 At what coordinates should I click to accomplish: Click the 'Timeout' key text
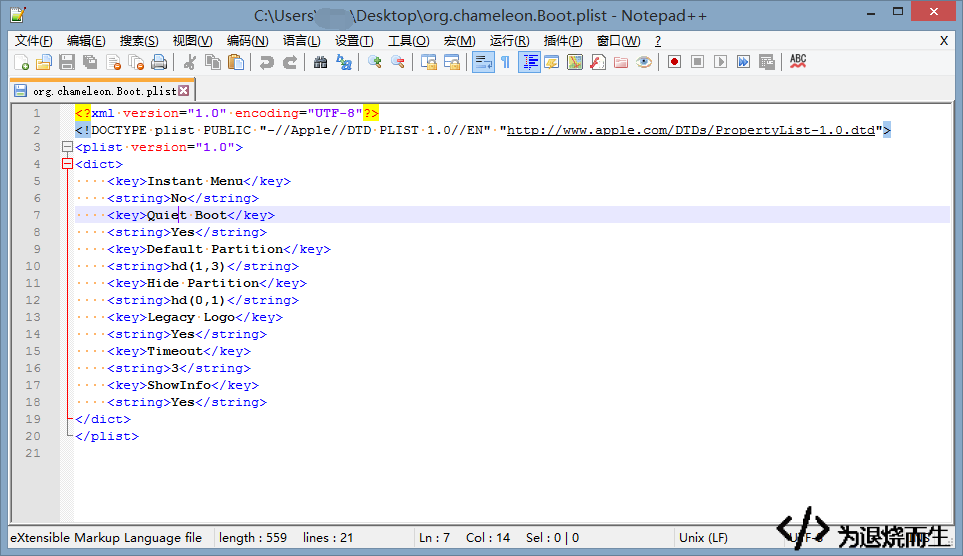coord(175,351)
